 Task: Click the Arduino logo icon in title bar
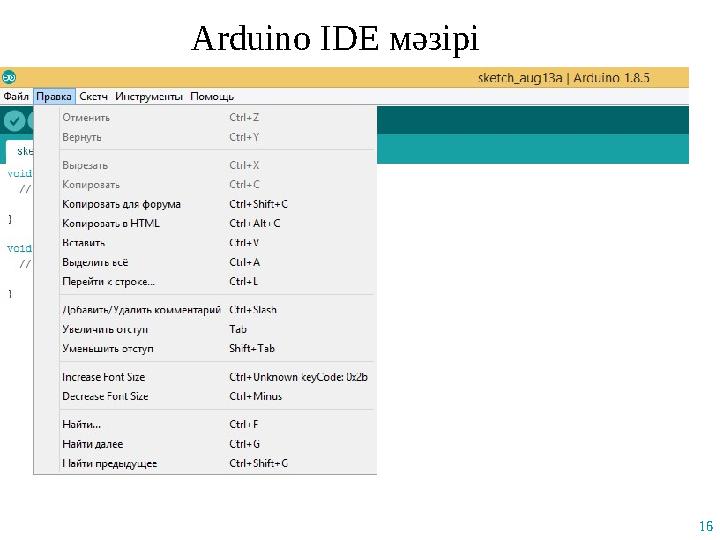pyautogui.click(x=8, y=77)
